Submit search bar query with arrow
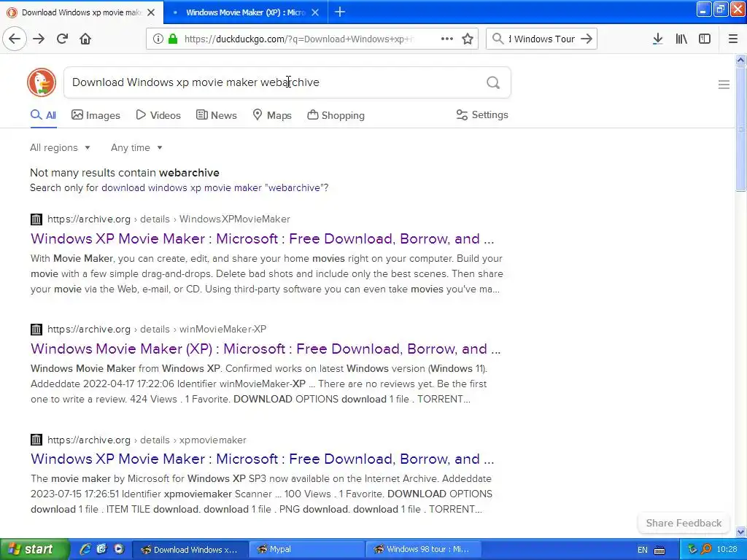This screenshot has height=560, width=747. pos(587,39)
